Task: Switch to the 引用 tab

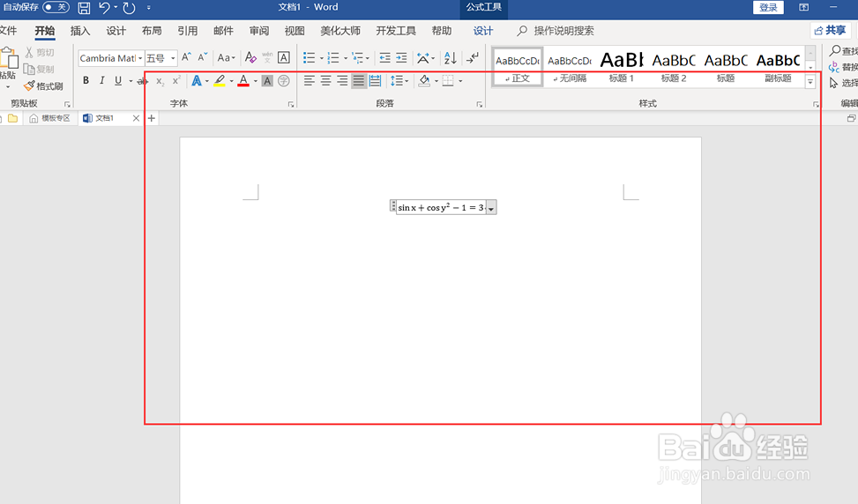Action: click(x=187, y=31)
